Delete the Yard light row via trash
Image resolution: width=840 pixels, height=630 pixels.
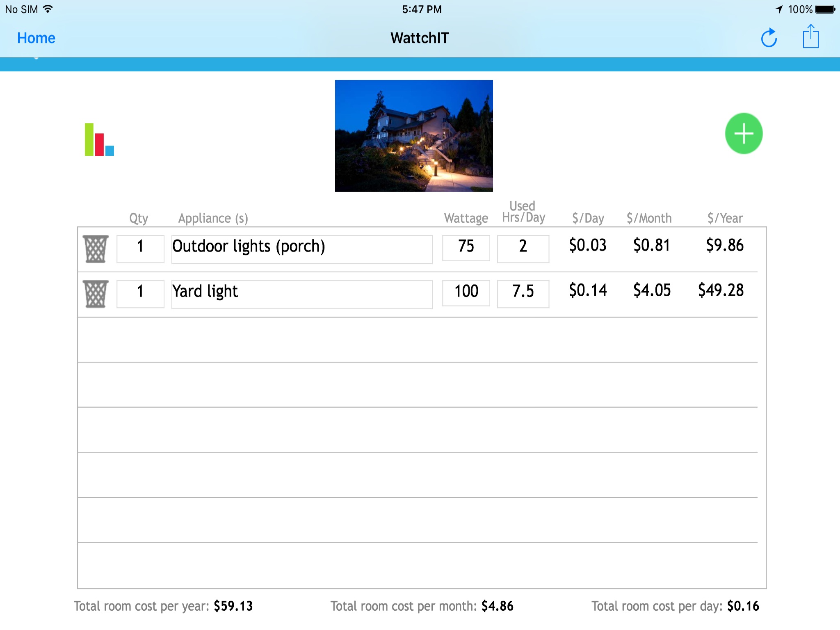tap(96, 294)
